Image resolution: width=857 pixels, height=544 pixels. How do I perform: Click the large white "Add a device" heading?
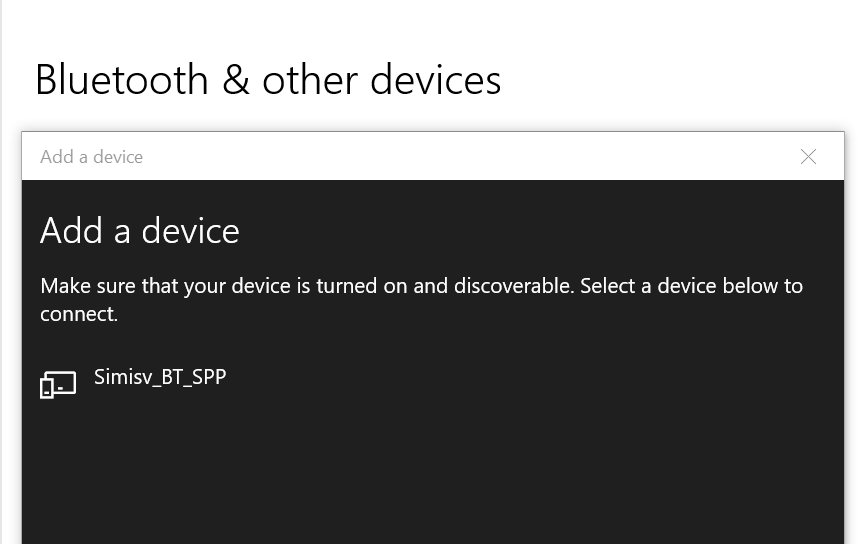139,230
